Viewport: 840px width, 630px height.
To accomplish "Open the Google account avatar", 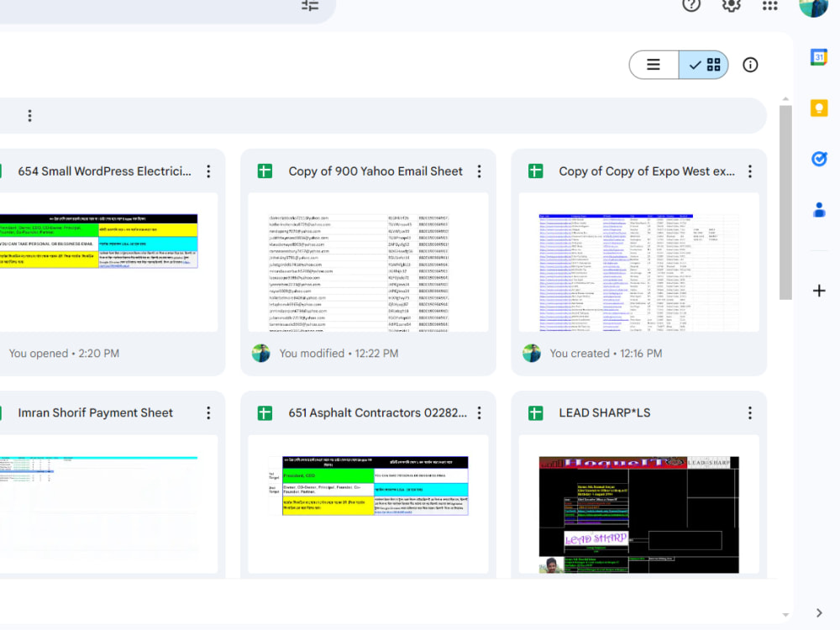I will coord(813,7).
